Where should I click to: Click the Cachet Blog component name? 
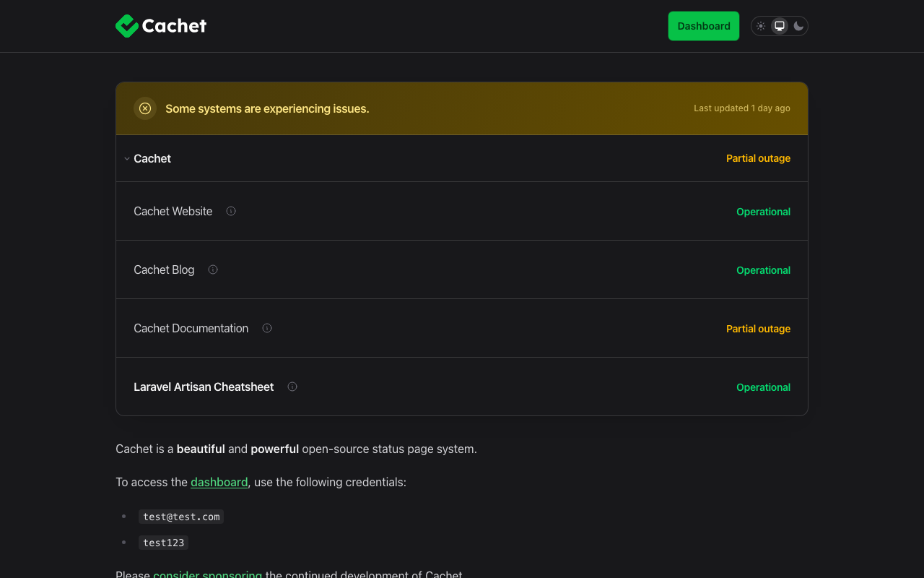[164, 269]
